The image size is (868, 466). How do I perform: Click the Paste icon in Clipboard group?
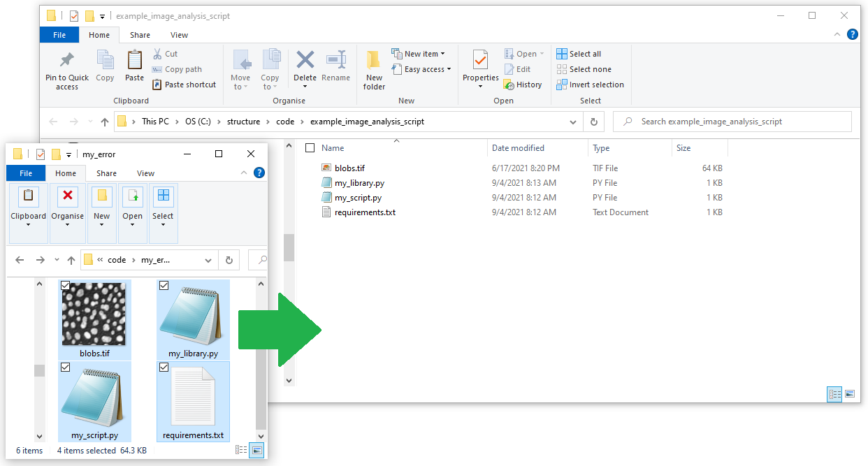pyautogui.click(x=134, y=60)
